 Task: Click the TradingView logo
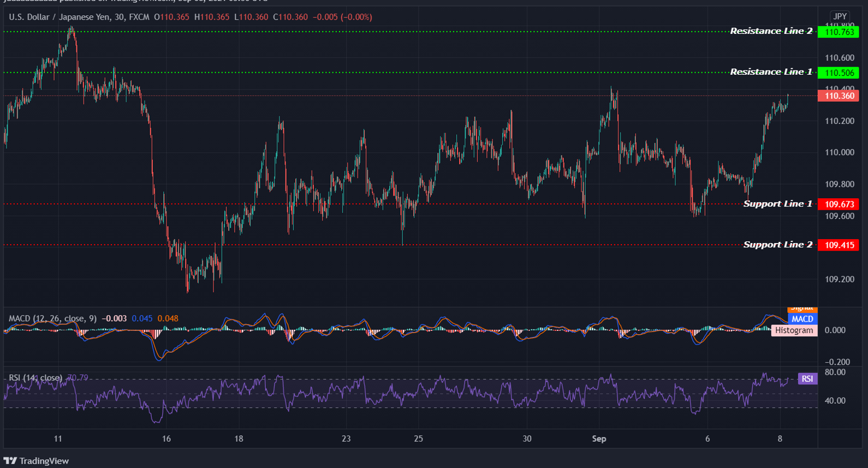[37, 461]
